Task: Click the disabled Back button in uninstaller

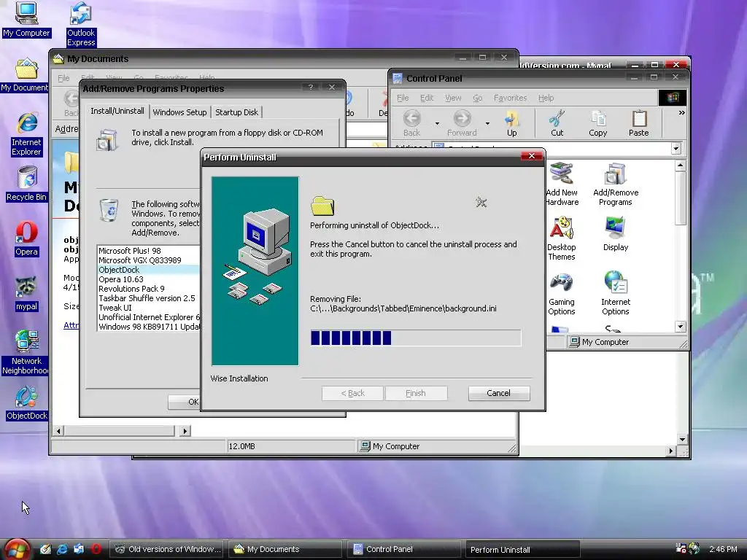Action: (352, 393)
